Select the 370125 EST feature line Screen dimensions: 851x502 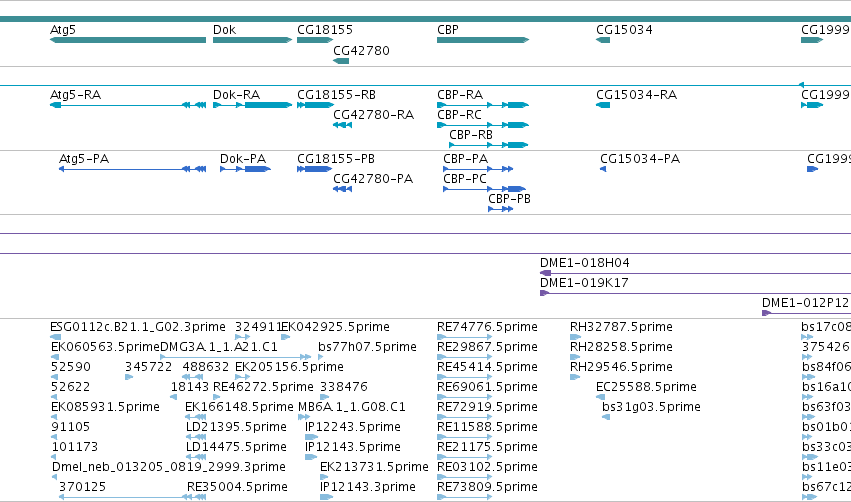pos(132,497)
